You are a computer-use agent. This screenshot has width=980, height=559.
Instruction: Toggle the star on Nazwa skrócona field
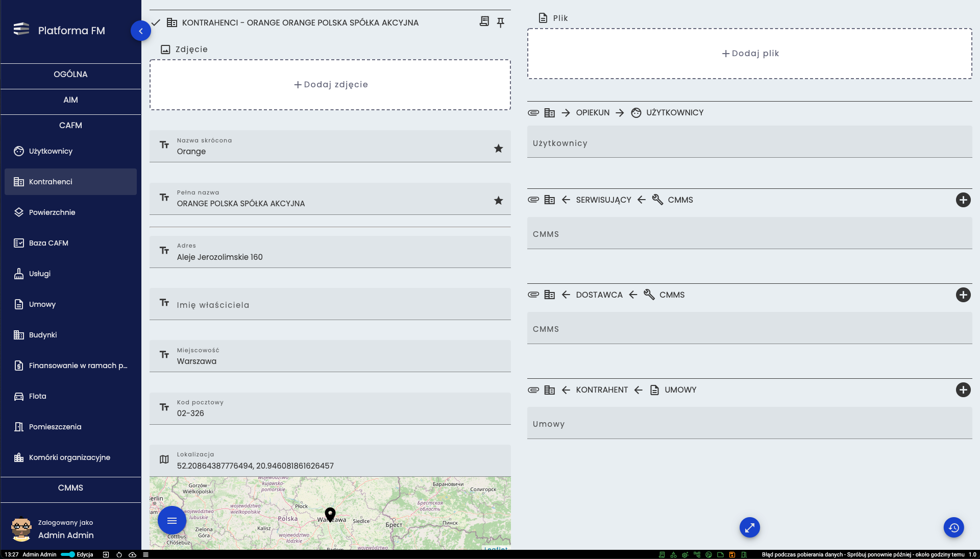click(x=499, y=149)
